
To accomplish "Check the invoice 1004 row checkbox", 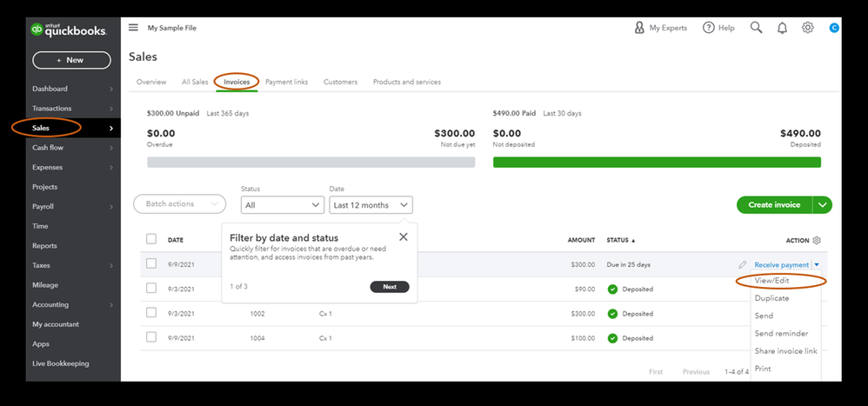I will pos(151,337).
